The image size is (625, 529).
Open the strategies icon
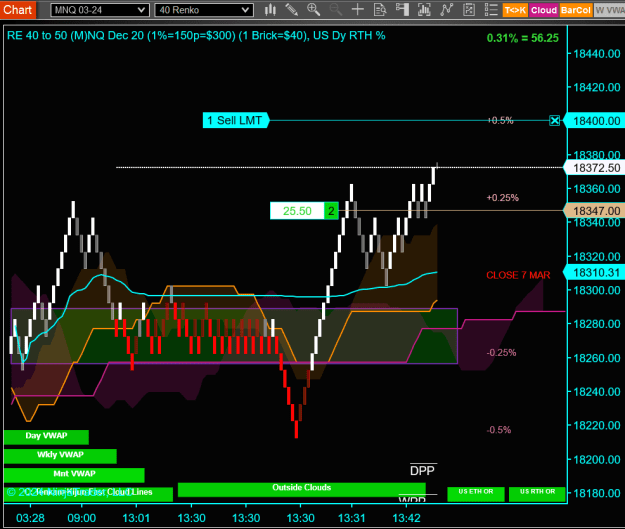(469, 10)
